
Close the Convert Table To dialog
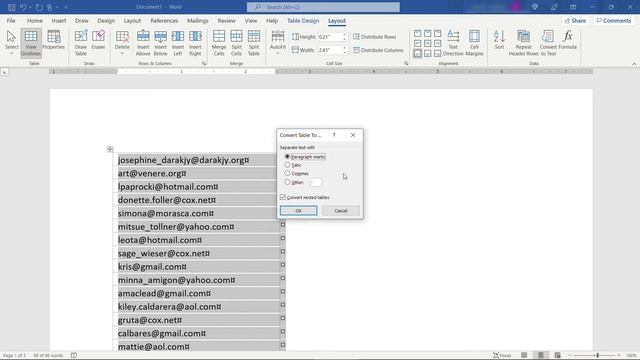(353, 135)
